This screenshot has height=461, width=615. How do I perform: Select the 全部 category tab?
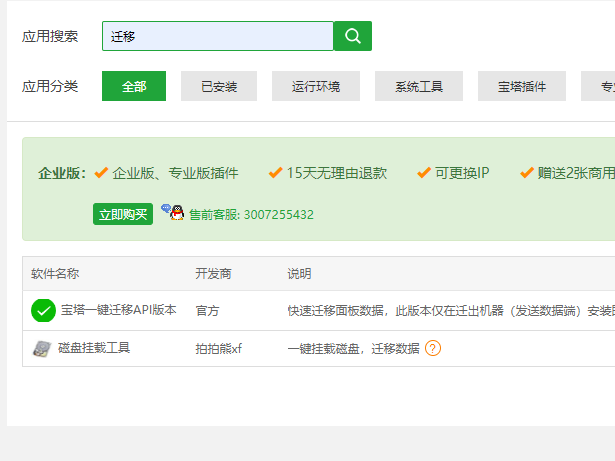click(134, 86)
